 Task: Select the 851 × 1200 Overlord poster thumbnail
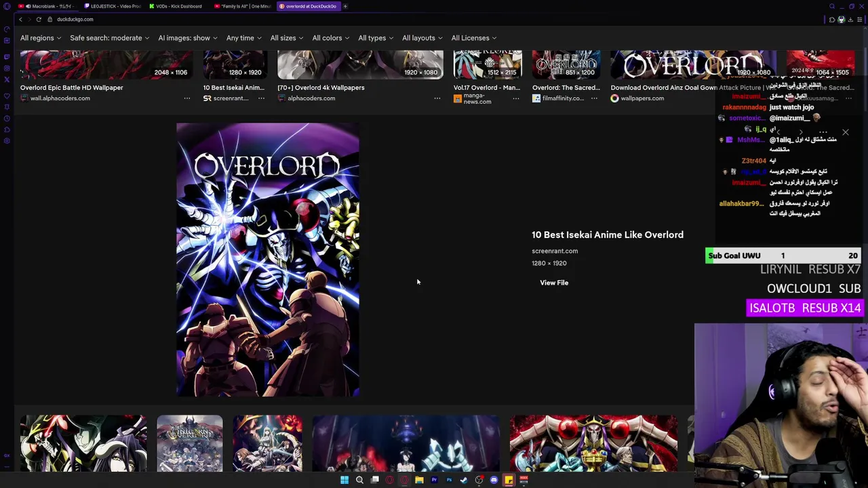(566, 64)
